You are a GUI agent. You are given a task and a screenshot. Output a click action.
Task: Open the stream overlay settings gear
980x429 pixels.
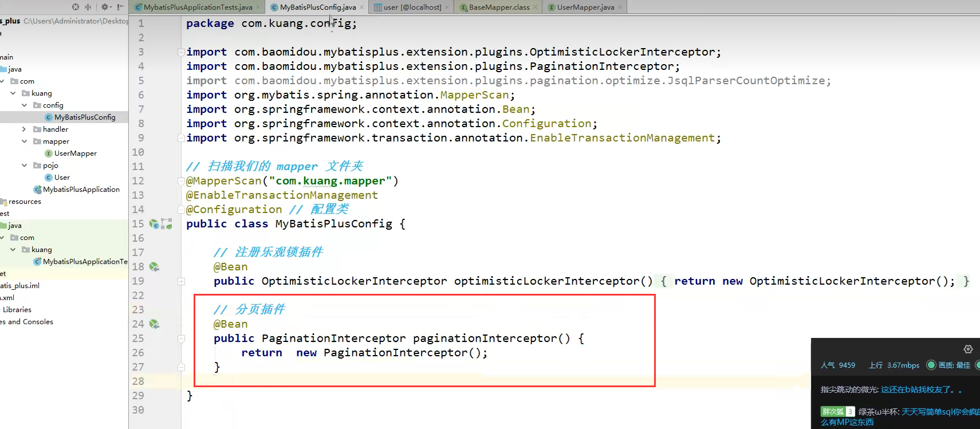coord(968,349)
